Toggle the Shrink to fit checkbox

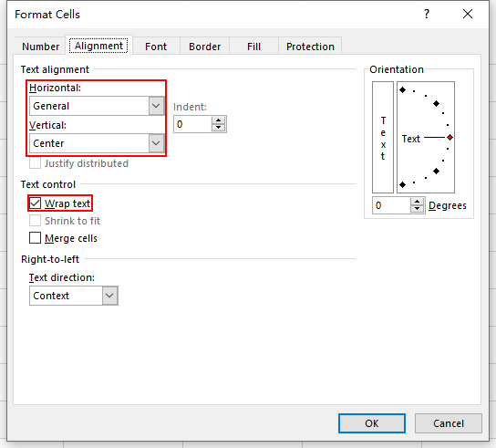coord(36,221)
